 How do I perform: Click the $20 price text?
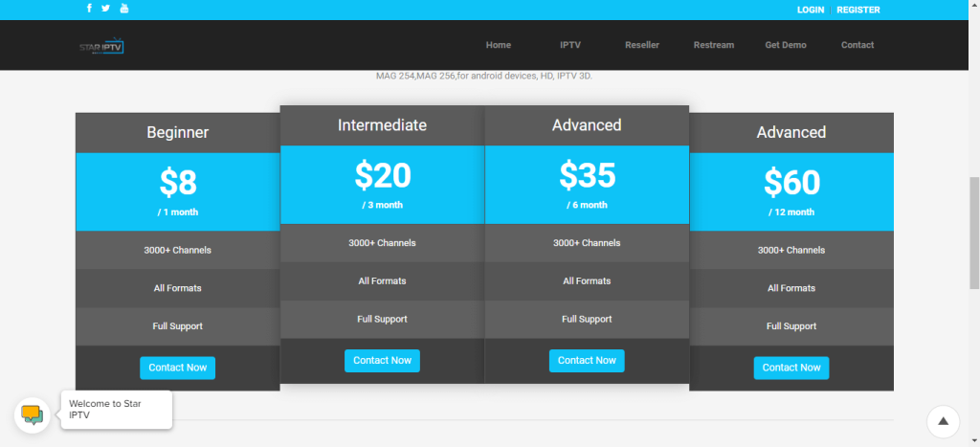pyautogui.click(x=383, y=175)
